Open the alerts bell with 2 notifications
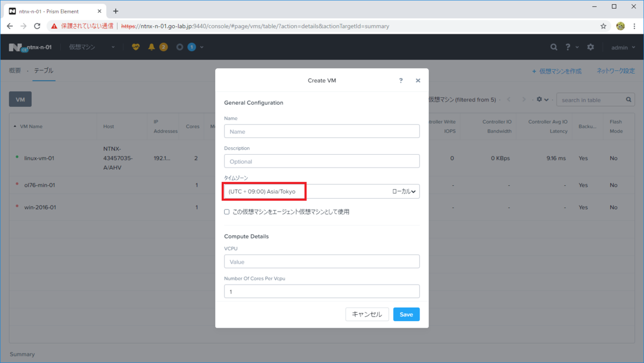 pyautogui.click(x=156, y=47)
